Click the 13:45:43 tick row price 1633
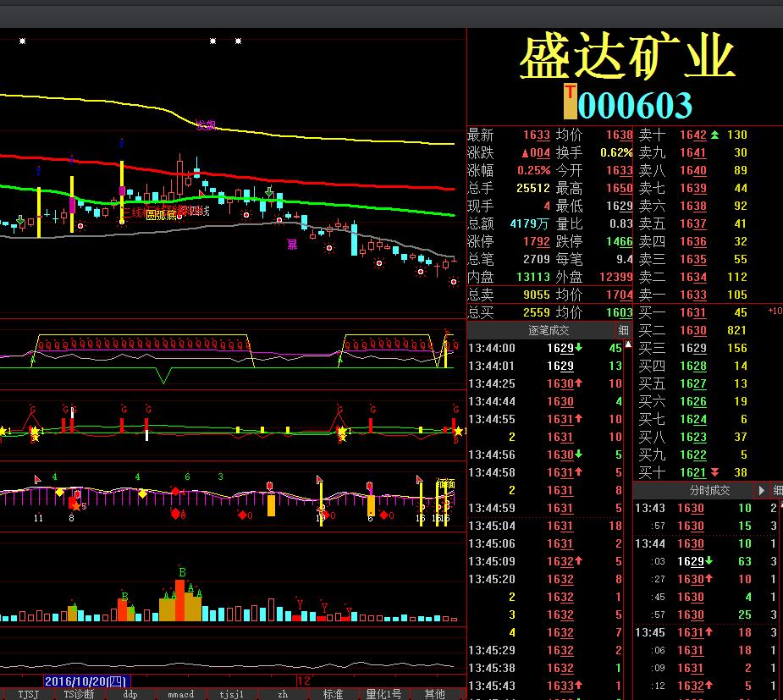The image size is (783, 700). 560,686
